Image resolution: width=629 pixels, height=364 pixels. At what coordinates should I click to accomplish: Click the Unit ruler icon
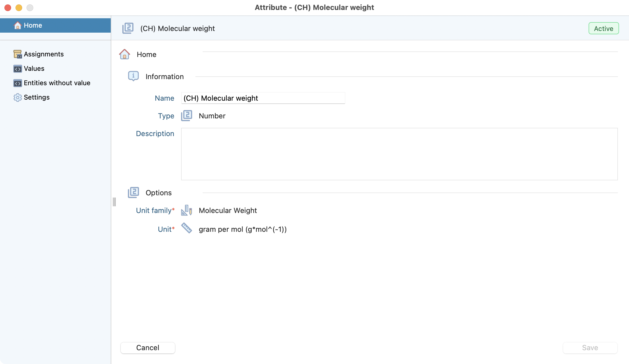point(187,228)
